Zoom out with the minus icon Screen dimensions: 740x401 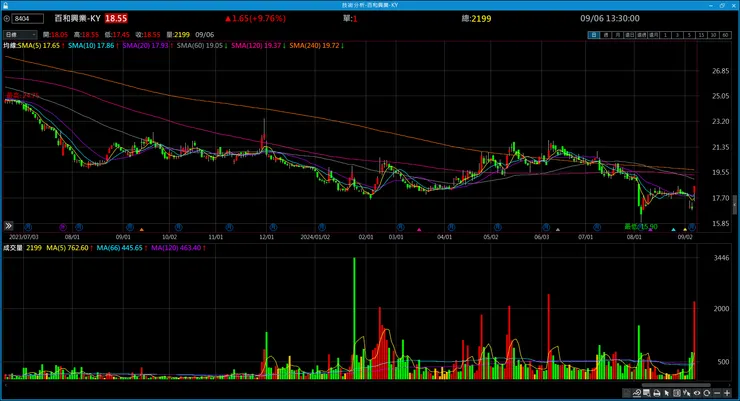pos(717,393)
